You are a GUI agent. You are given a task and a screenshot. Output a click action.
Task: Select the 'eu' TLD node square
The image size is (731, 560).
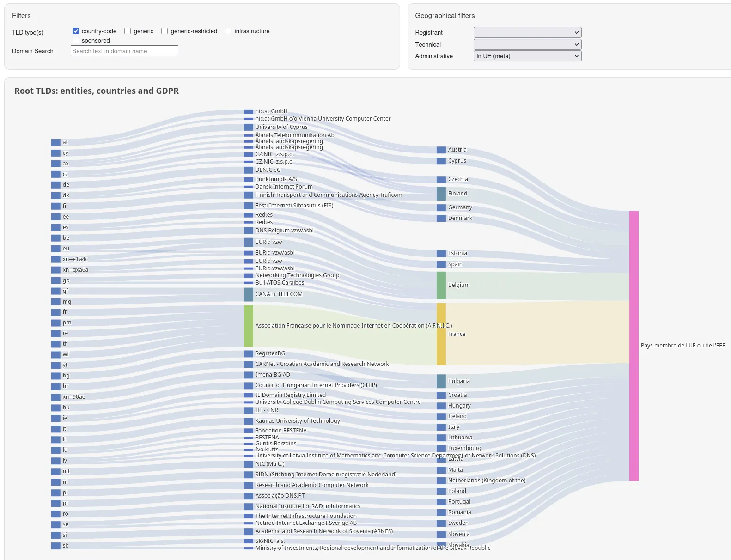(x=55, y=249)
